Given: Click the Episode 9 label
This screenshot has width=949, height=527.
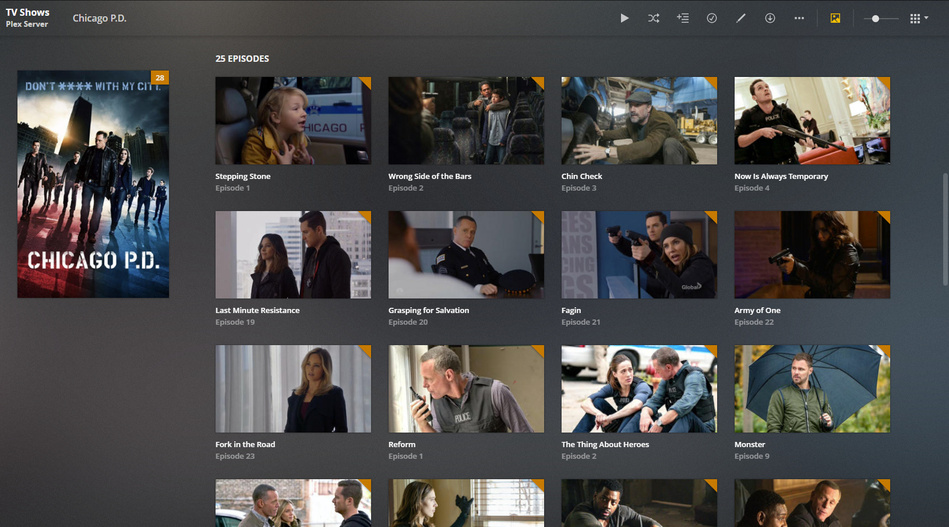Looking at the screenshot, I should (x=752, y=457).
